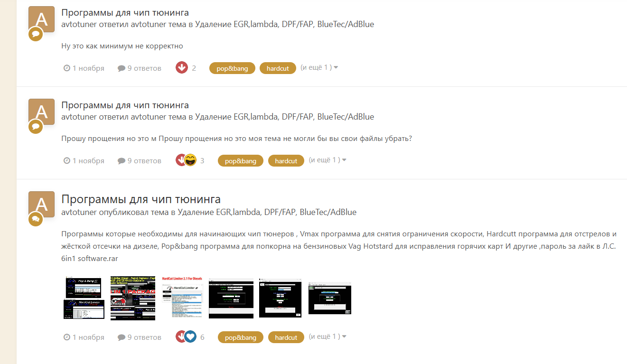627x364 pixels.
Task: Expand the third post's '(и ещё 1)' tags dropdown
Action: tap(328, 336)
